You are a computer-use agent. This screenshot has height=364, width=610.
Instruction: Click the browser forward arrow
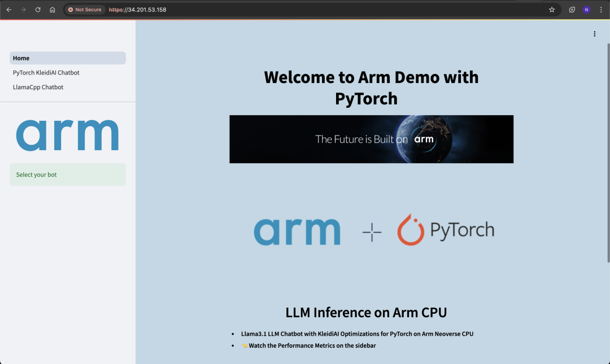click(23, 10)
